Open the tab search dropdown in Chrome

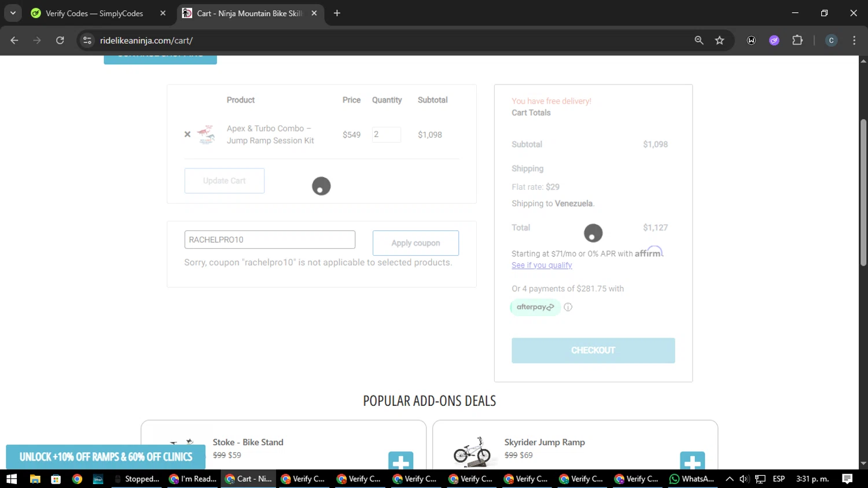tap(13, 13)
